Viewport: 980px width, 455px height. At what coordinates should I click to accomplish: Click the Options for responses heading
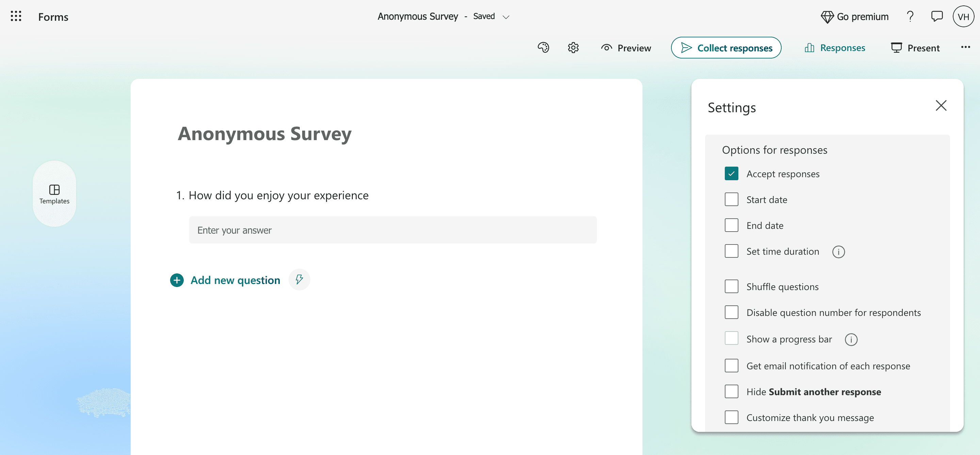[774, 150]
